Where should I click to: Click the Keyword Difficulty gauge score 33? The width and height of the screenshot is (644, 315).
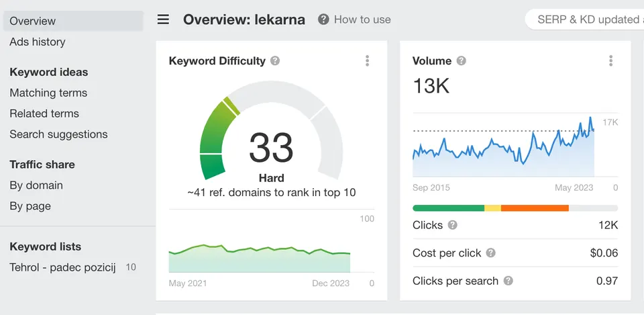[x=271, y=147]
